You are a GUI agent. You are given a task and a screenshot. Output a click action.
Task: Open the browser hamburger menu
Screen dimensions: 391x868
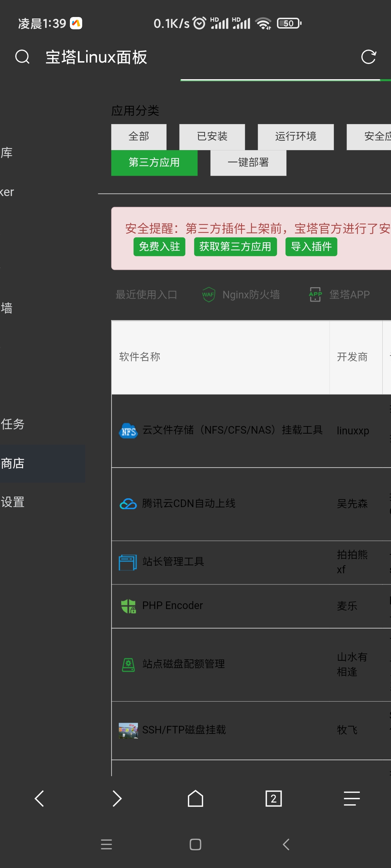[x=352, y=799]
